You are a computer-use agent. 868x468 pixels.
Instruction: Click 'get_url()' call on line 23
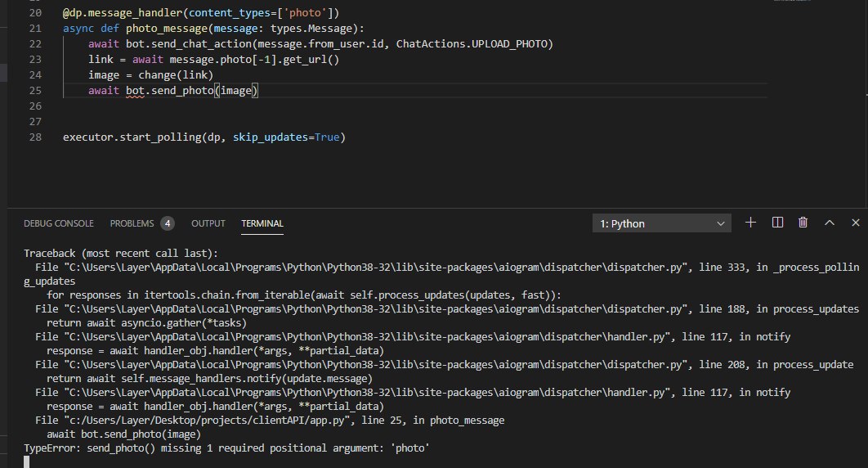click(x=311, y=59)
